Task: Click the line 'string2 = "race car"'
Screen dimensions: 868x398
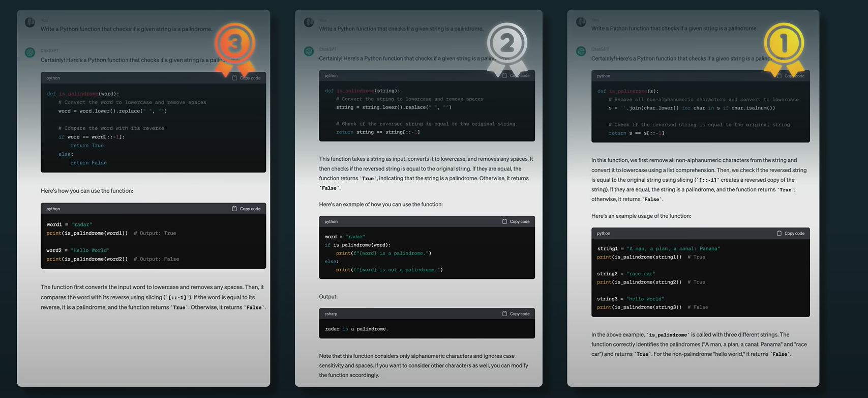Action: point(626,274)
